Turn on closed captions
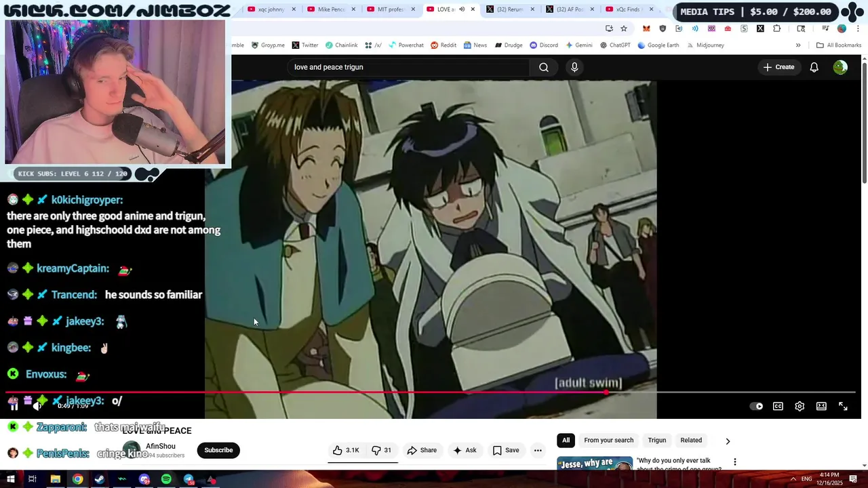Image resolution: width=868 pixels, height=488 pixels. (778, 406)
